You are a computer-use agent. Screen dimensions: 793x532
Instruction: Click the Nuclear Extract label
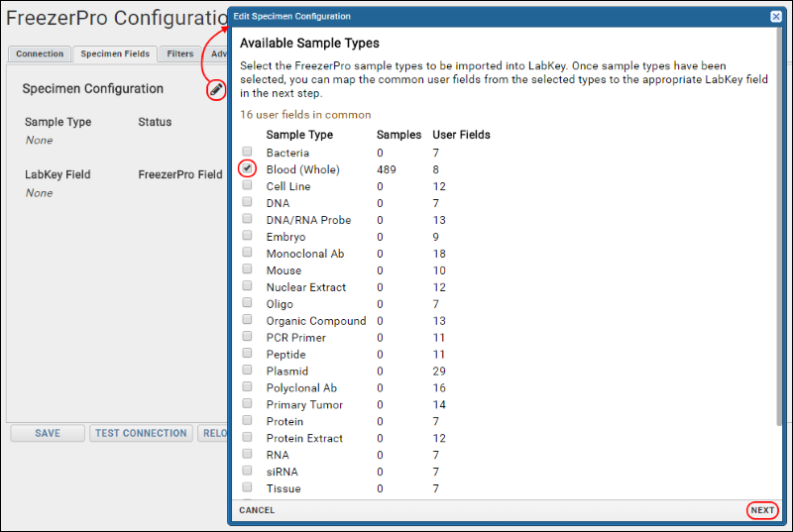click(306, 287)
